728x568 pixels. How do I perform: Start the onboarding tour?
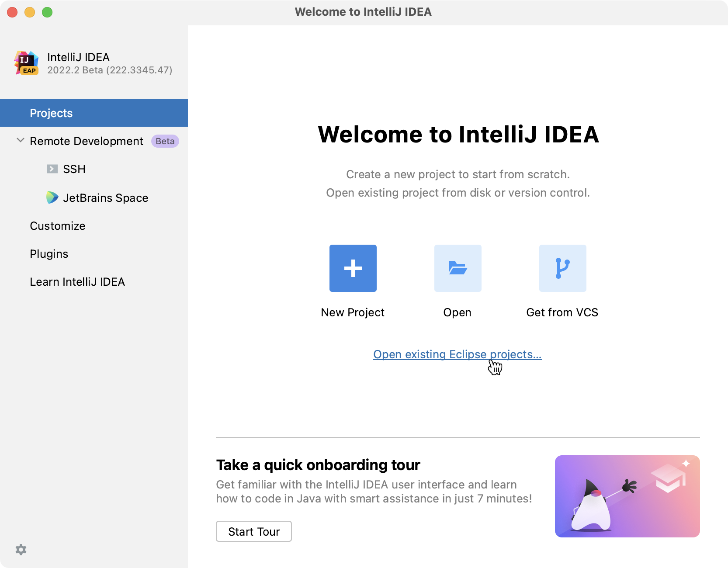(x=254, y=531)
